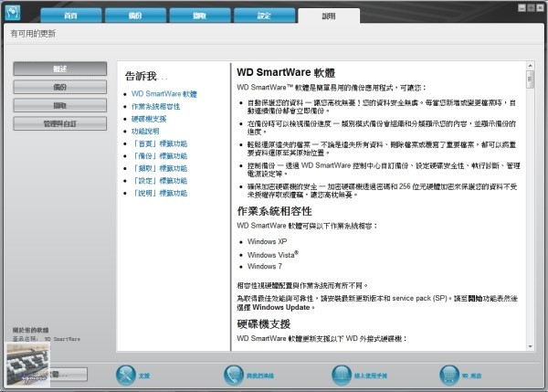Click the 'WD SmartWare 軟體' content heading
The image size is (548, 392).
pyautogui.click(x=286, y=72)
